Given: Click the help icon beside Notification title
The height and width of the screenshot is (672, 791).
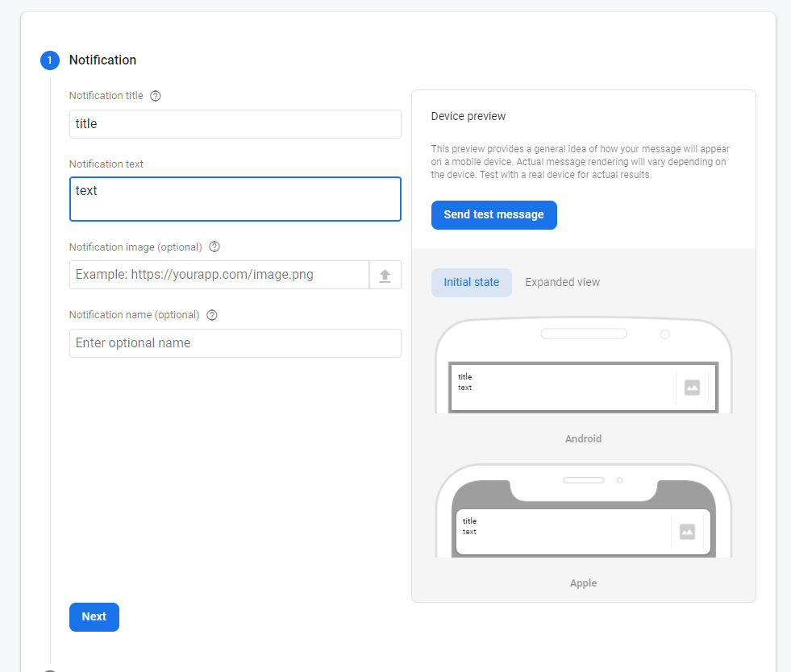Looking at the screenshot, I should (x=156, y=96).
